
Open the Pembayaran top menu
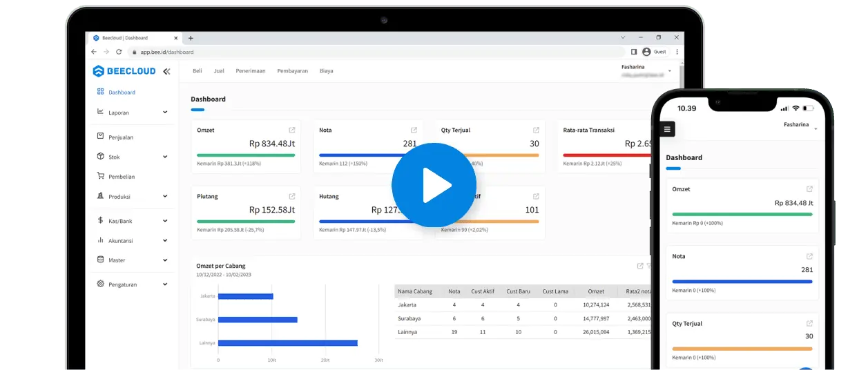point(293,70)
